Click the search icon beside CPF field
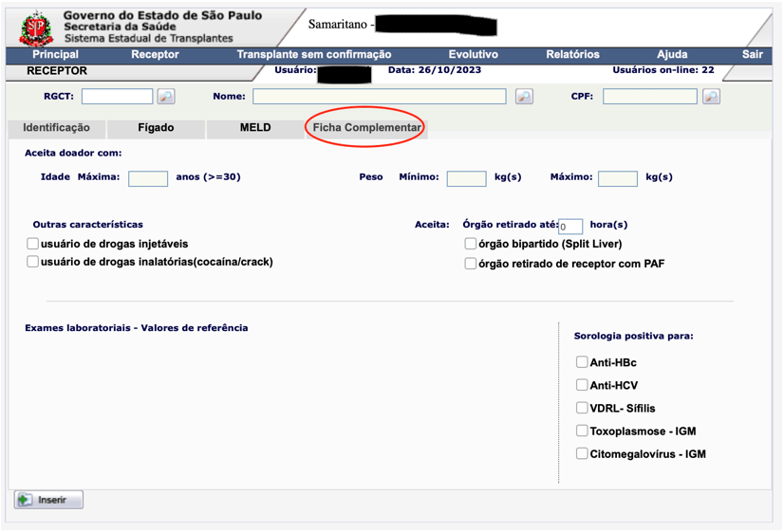The width and height of the screenshot is (784, 532). pos(711,97)
